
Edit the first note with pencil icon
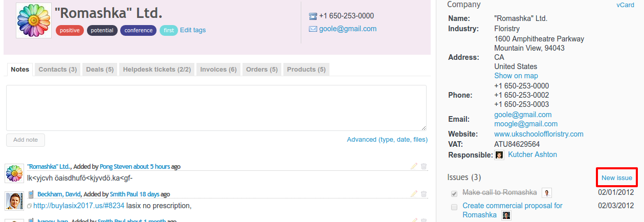(414, 166)
